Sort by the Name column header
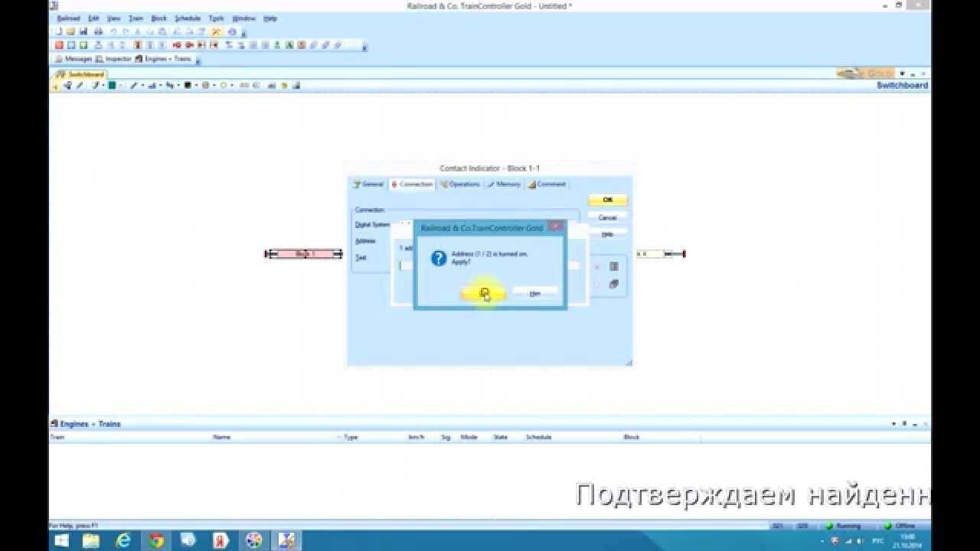 pyautogui.click(x=221, y=438)
